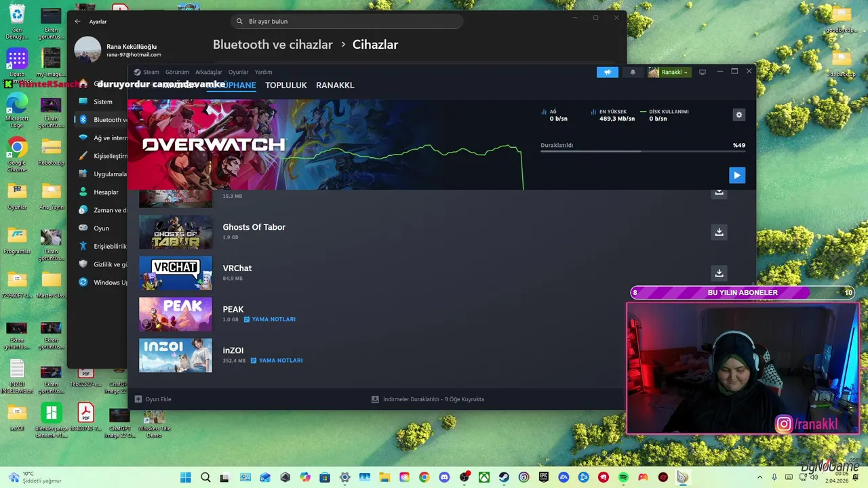
Task: Switch to the TOPLULUK tab
Action: (286, 85)
